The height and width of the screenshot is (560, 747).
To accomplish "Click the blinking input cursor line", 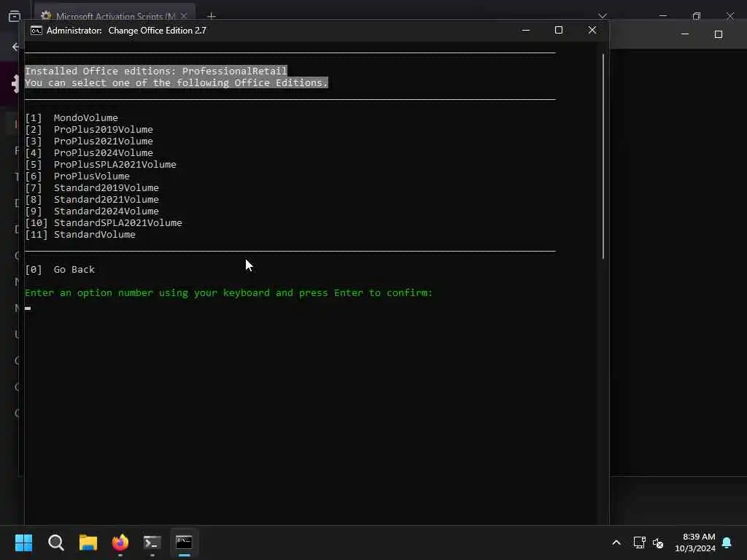I will click(28, 308).
